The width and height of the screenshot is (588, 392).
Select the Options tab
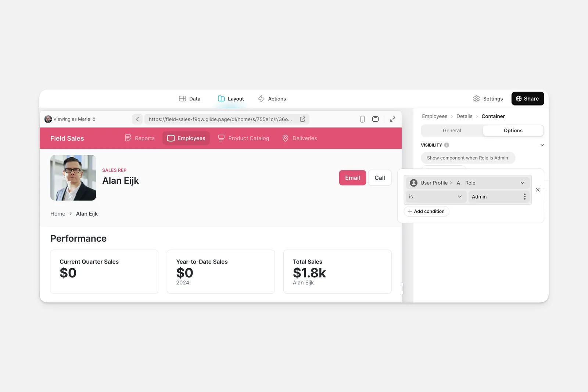click(513, 130)
